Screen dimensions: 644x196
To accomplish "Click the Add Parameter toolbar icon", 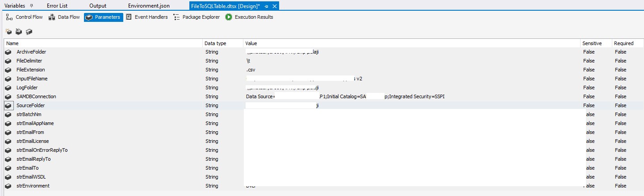I will point(8,32).
